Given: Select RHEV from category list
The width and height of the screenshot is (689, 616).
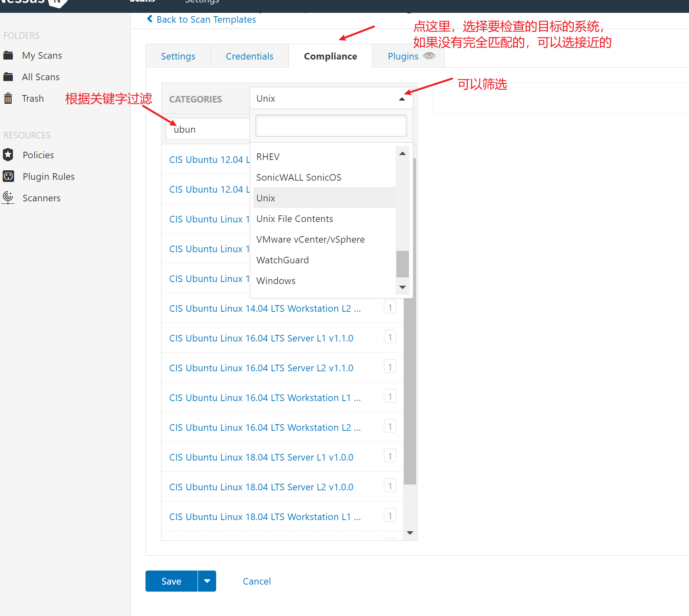Looking at the screenshot, I should pos(324,157).
